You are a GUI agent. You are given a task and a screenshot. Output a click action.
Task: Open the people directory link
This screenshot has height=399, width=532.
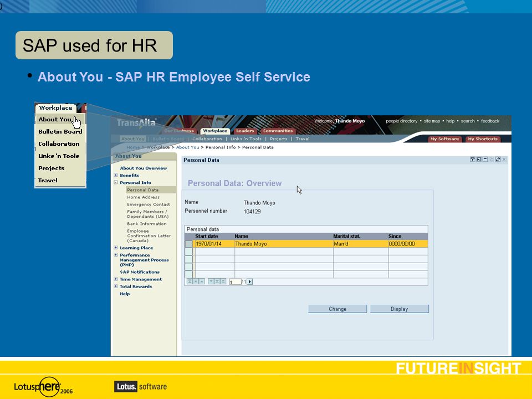(x=401, y=121)
